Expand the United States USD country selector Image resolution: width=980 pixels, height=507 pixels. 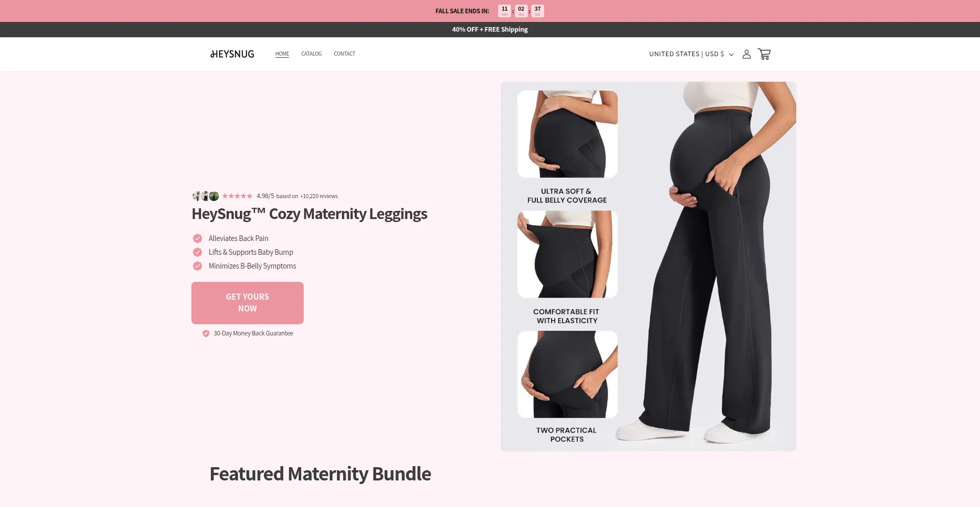(691, 54)
